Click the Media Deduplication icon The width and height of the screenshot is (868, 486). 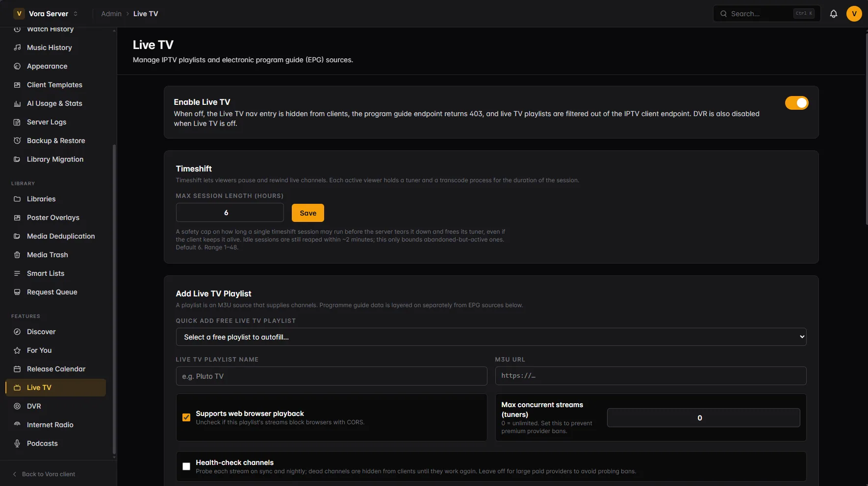(x=17, y=236)
